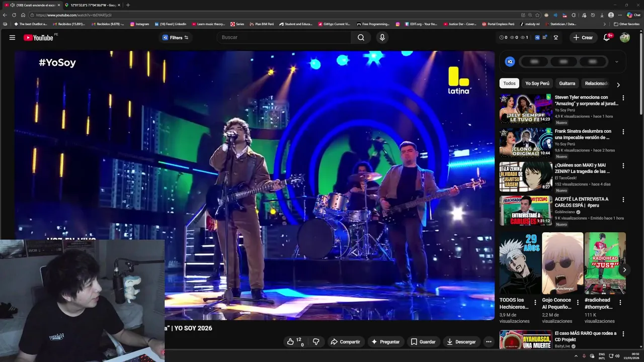This screenshot has width=644, height=362.
Task: Bookmark this page with star icon
Action: click(x=537, y=15)
